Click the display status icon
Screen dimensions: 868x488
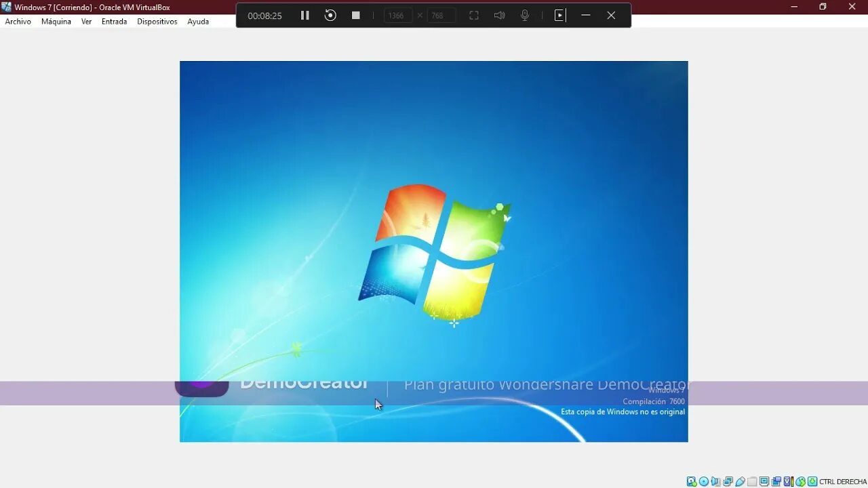[764, 481]
